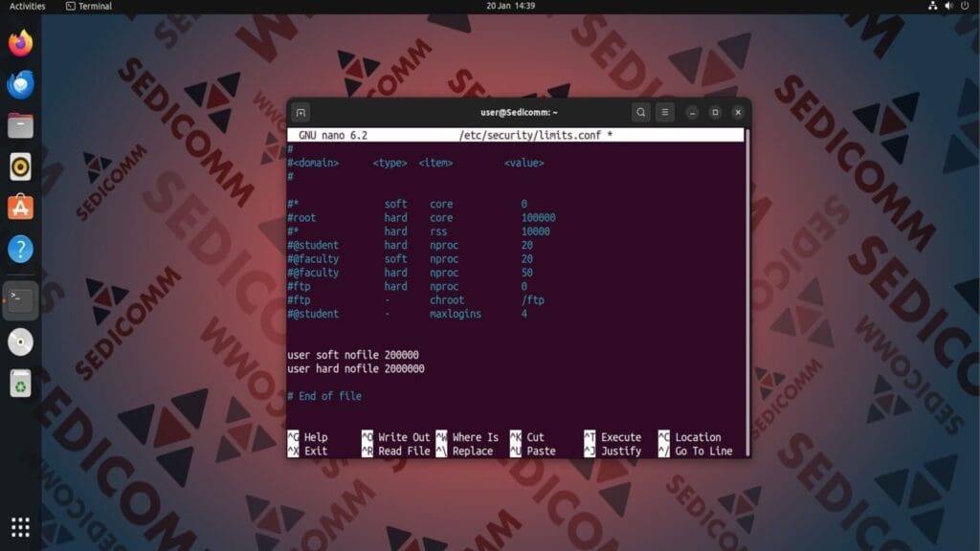Click Write Out in nano shortcuts
Viewport: 980px width, 551px height.
pyautogui.click(x=403, y=437)
